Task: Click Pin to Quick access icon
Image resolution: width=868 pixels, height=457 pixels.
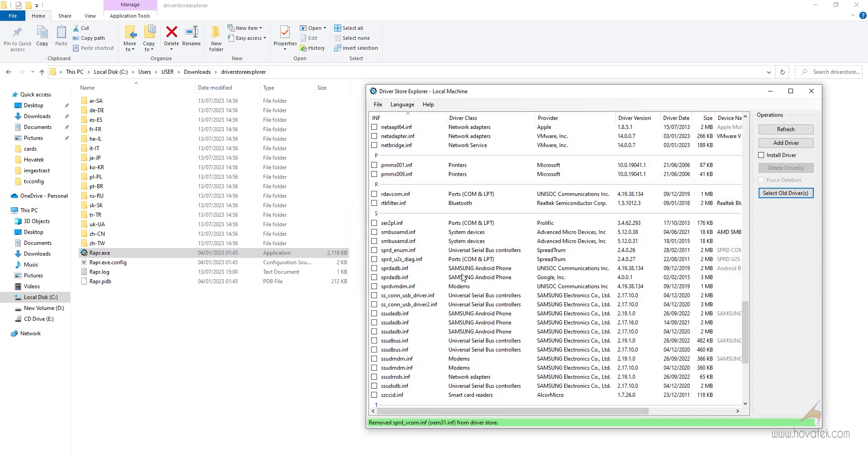Action: (17, 33)
